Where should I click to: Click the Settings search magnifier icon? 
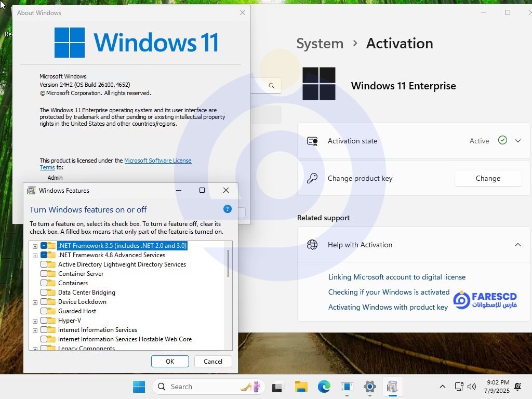tap(271, 86)
